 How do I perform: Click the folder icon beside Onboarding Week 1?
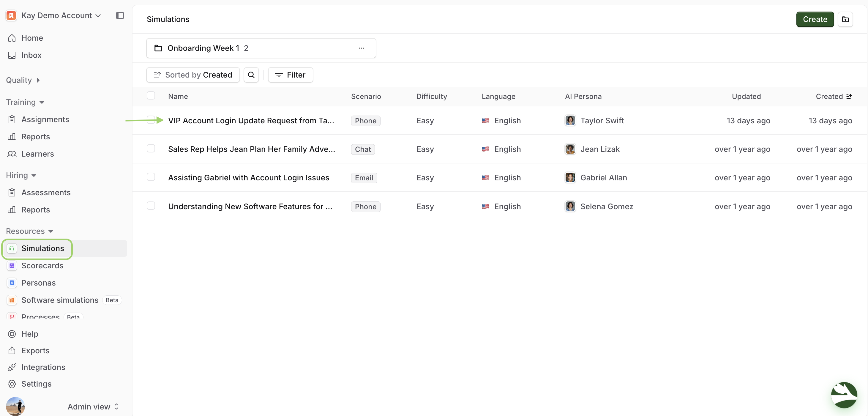click(x=158, y=48)
